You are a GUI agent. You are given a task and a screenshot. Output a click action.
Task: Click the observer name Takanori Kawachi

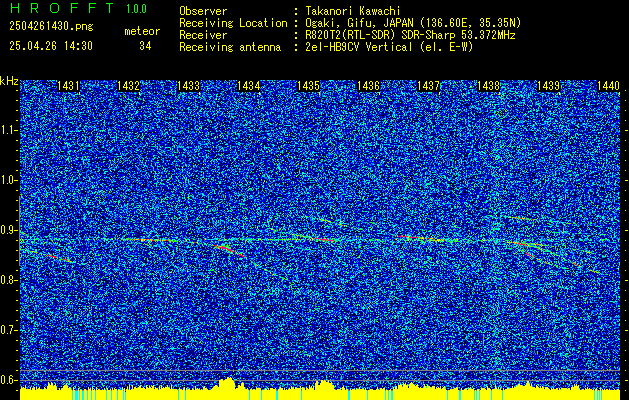(x=352, y=11)
